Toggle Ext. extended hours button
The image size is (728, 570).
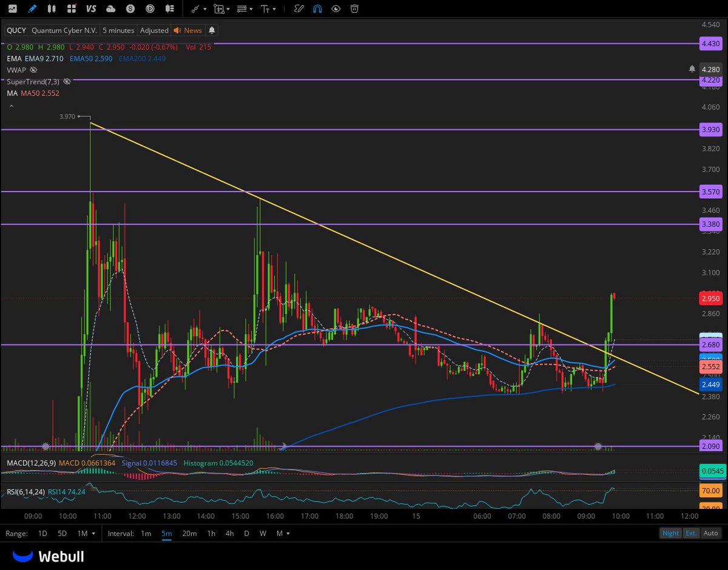tap(691, 533)
